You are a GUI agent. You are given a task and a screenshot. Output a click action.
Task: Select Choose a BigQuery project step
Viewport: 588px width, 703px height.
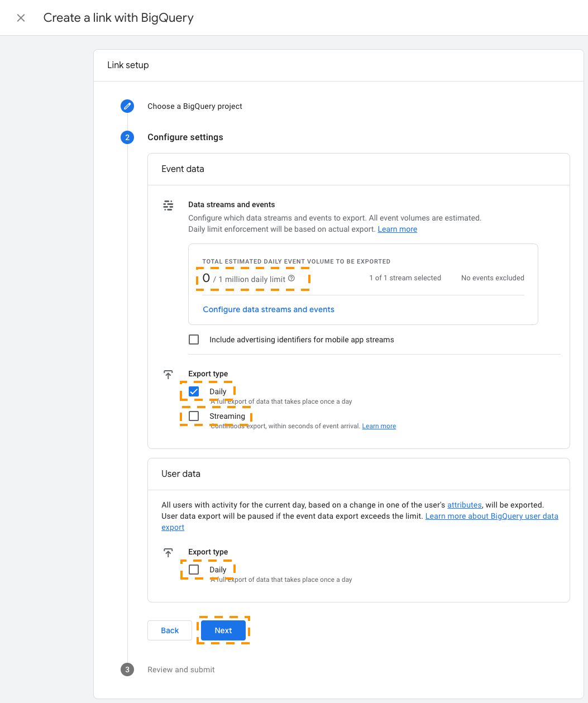point(195,106)
